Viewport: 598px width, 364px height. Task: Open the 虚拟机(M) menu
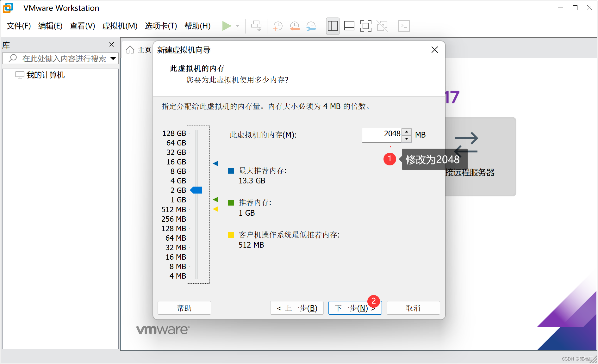(x=120, y=26)
